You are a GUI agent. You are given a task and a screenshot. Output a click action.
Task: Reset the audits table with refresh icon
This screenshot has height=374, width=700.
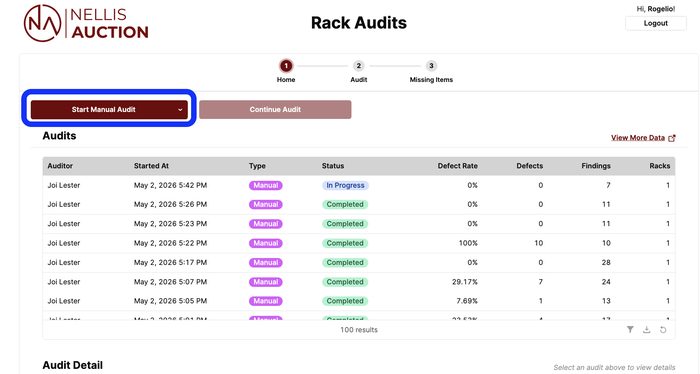tap(663, 330)
